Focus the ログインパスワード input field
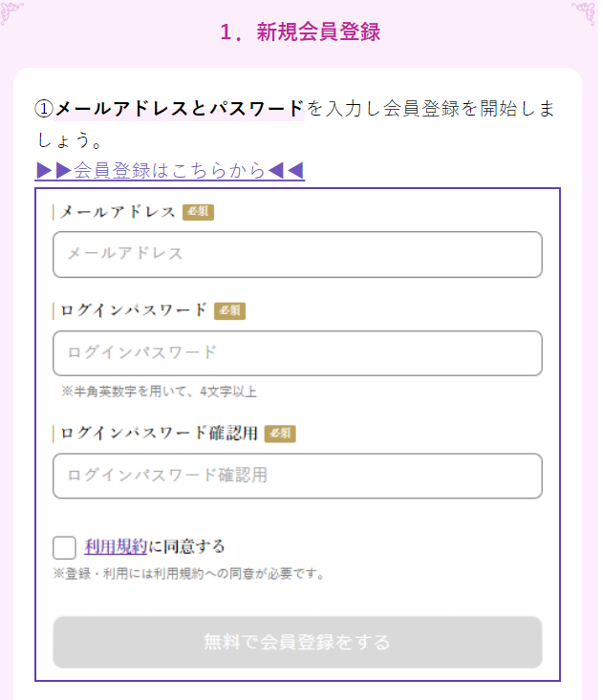The image size is (603, 700). pos(297,353)
